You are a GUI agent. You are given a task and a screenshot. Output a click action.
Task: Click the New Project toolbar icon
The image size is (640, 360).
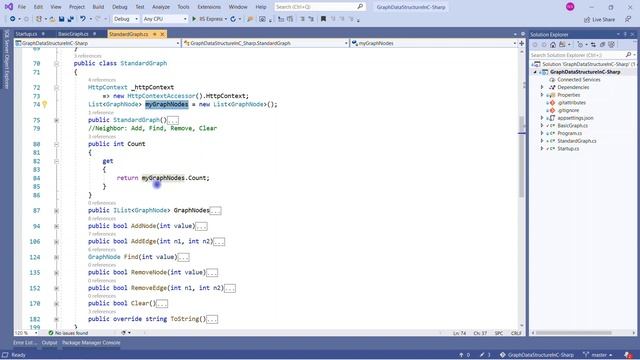pos(39,19)
